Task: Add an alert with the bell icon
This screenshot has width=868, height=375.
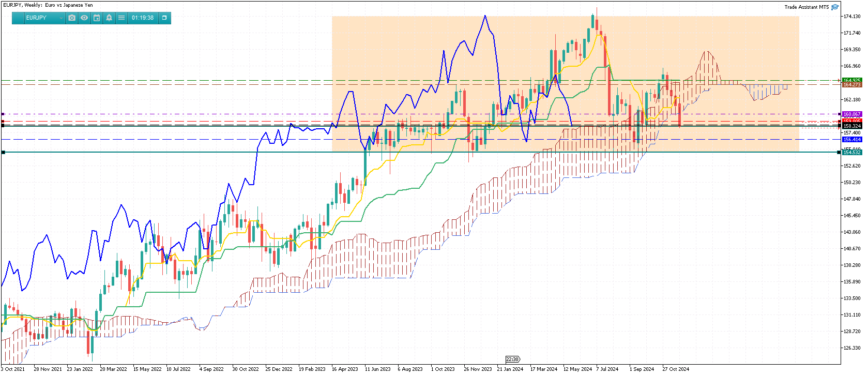Action: coord(109,18)
